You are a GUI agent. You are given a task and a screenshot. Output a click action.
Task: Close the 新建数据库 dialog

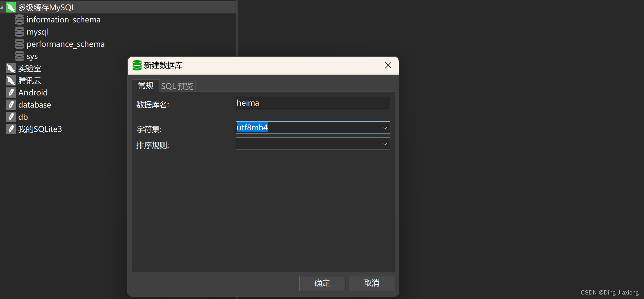(388, 65)
